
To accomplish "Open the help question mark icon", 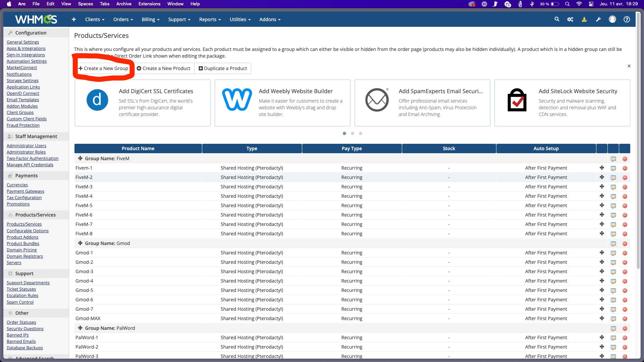I will 627,19.
